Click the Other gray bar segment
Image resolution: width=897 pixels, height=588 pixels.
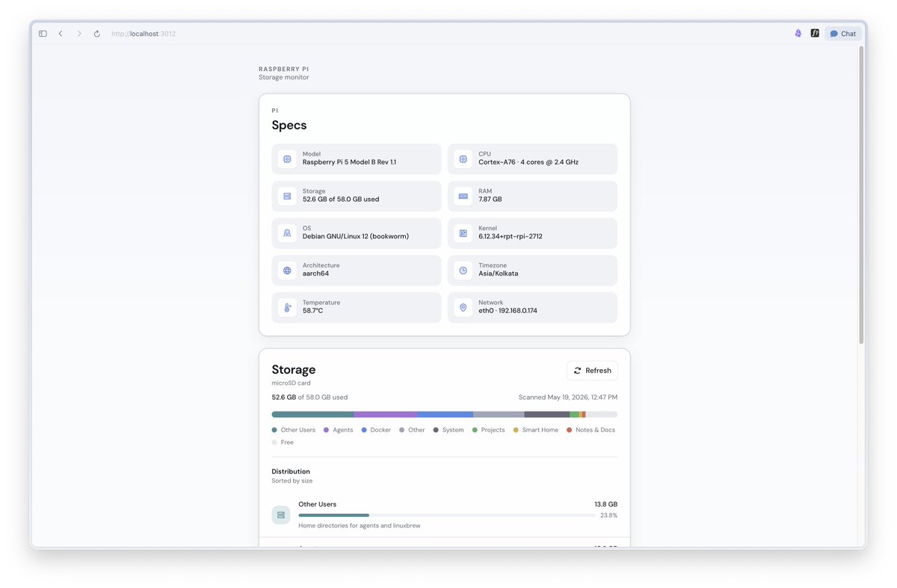coord(499,414)
